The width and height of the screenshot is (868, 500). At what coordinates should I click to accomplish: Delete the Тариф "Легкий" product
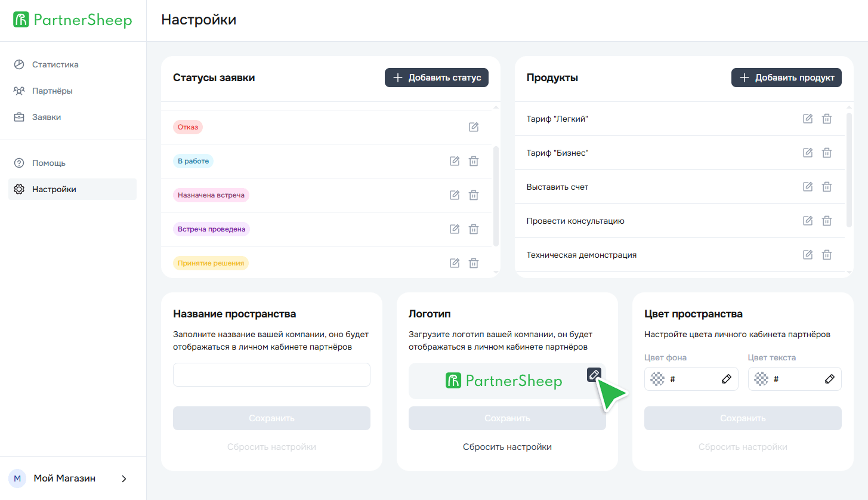coord(827,119)
